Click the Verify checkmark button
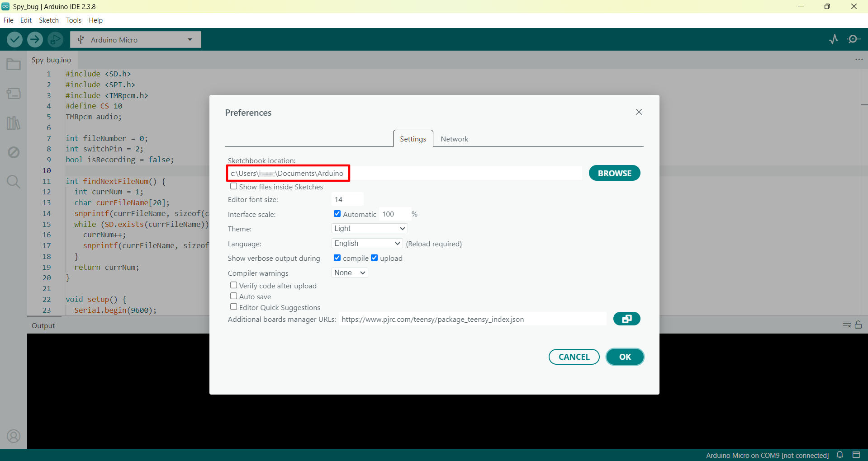Viewport: 868px width, 461px height. pyautogui.click(x=15, y=40)
